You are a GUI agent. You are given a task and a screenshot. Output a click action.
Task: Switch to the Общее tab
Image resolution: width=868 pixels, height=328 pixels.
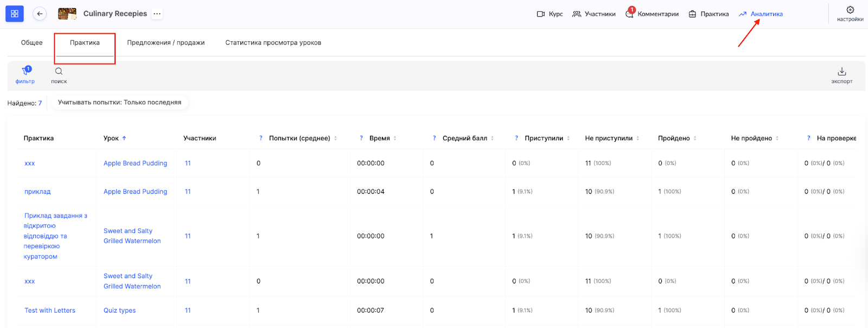[x=31, y=42]
